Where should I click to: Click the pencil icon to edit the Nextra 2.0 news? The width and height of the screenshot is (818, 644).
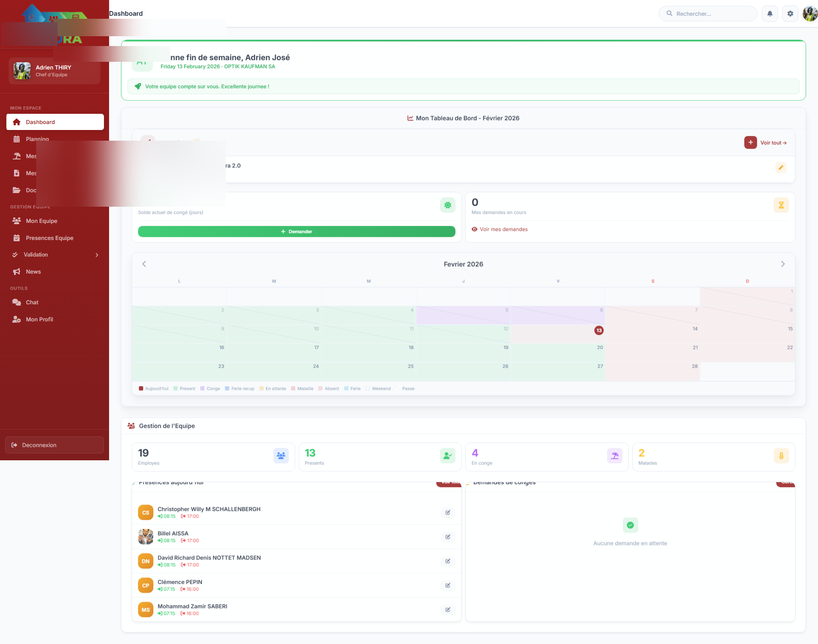pos(781,167)
